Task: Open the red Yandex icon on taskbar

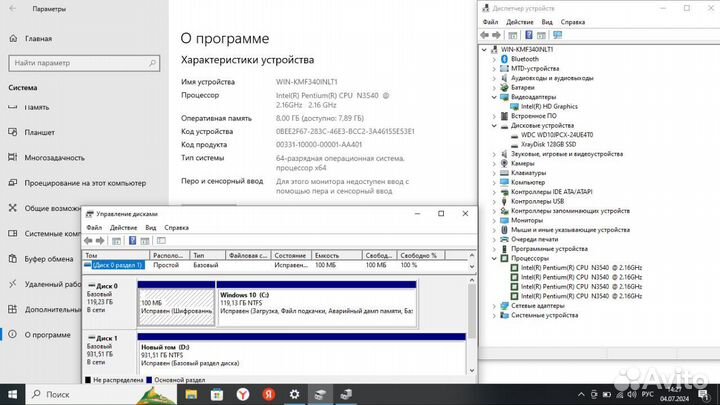Action: click(x=269, y=394)
